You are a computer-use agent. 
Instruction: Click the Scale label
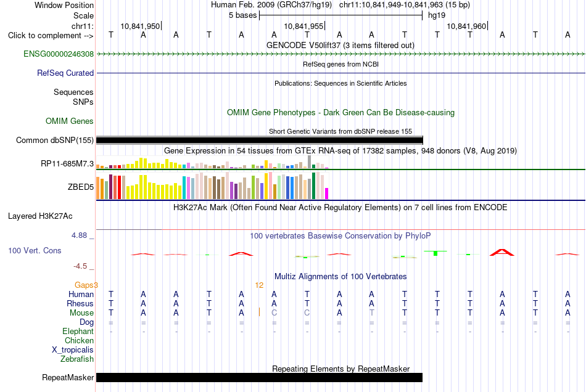pos(84,15)
